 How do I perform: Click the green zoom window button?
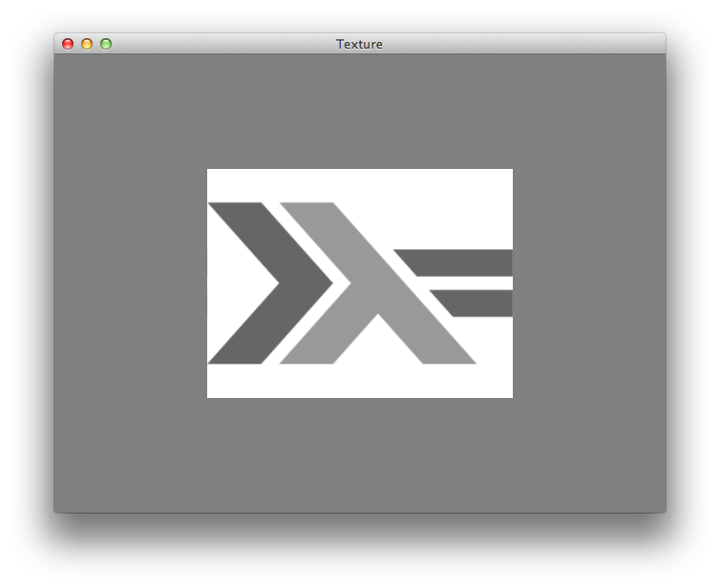click(106, 44)
